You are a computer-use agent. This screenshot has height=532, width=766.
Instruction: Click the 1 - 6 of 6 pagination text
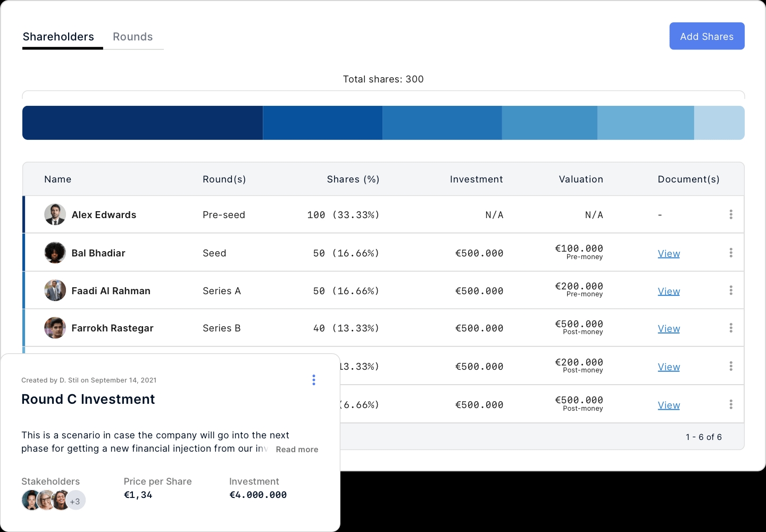pos(704,437)
